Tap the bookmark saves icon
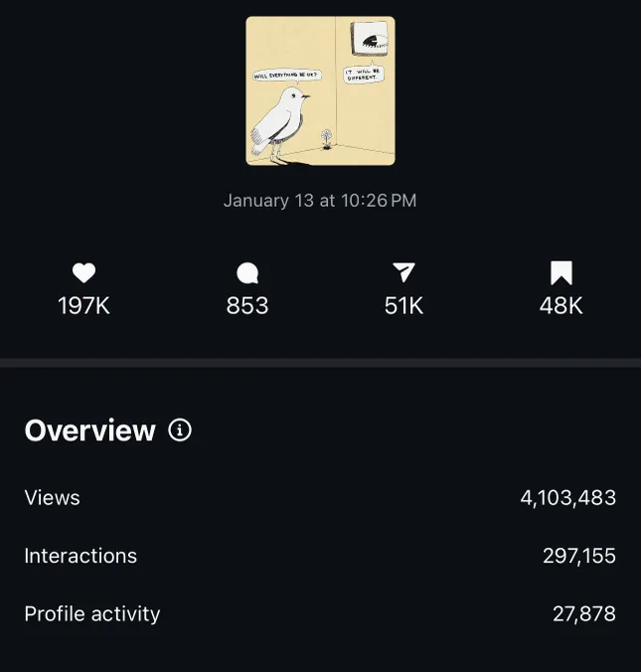This screenshot has height=672, width=641. click(561, 273)
